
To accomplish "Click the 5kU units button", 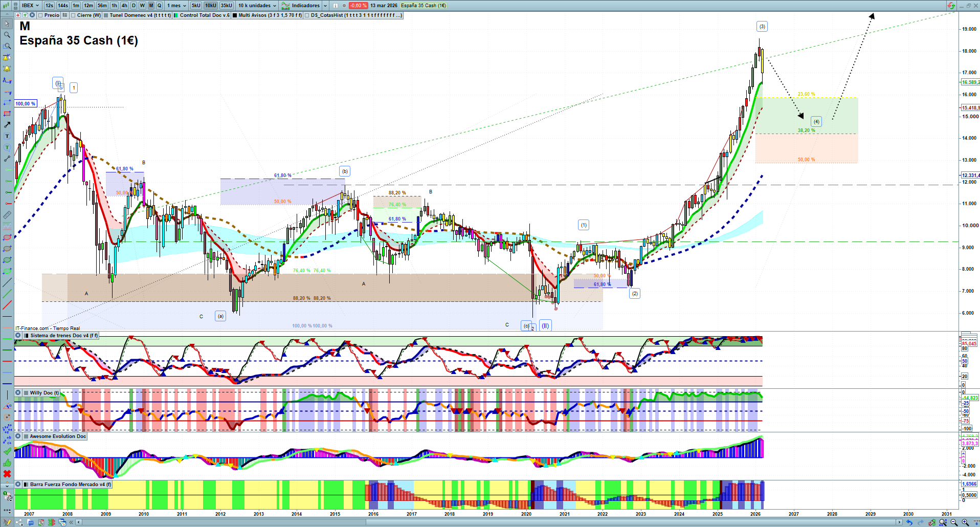I will pyautogui.click(x=196, y=6).
